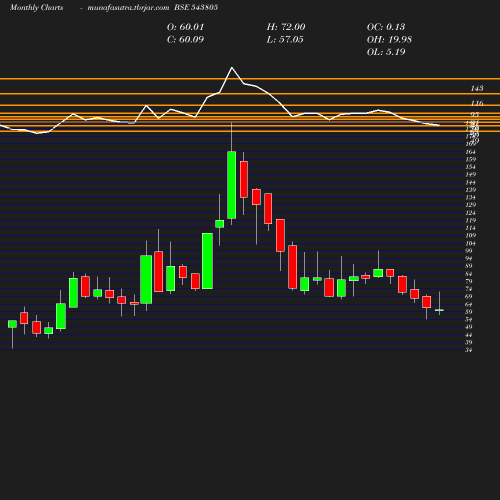Select the tallest green candle at the price peak
This screenshot has width=500, height=500.
(232, 185)
